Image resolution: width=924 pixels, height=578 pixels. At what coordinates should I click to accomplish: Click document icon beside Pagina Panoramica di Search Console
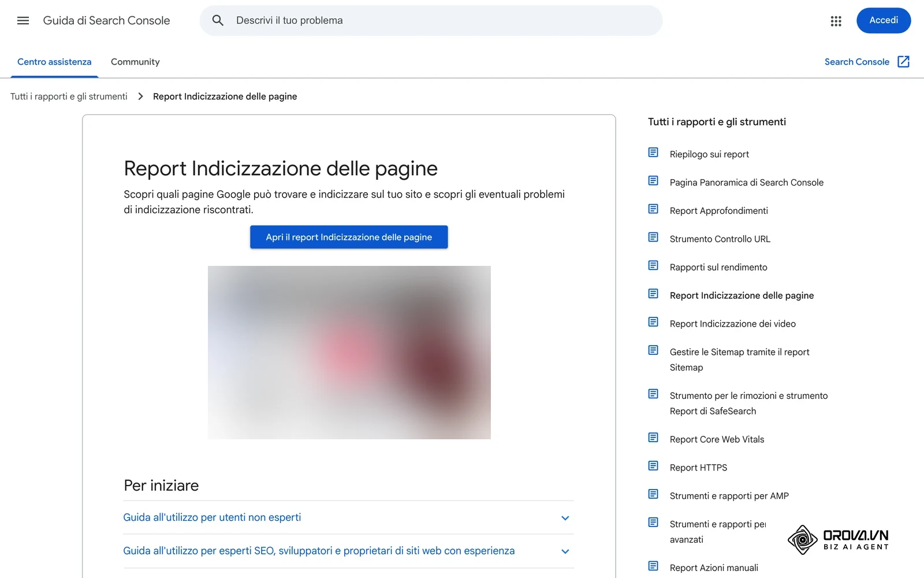point(653,181)
